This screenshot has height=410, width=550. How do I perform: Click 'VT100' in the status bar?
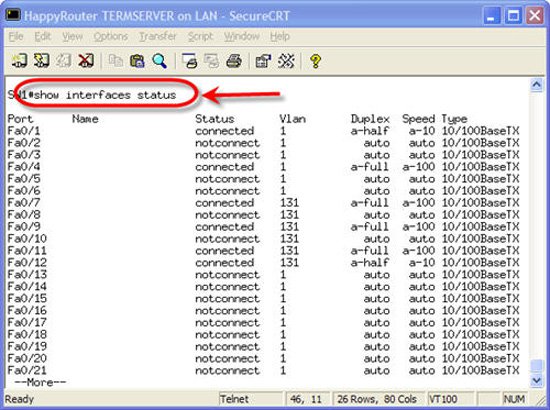(x=443, y=399)
